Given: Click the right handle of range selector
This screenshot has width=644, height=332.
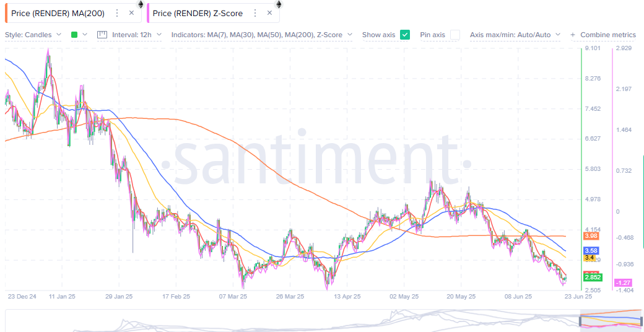Looking at the screenshot, I should tap(641, 321).
